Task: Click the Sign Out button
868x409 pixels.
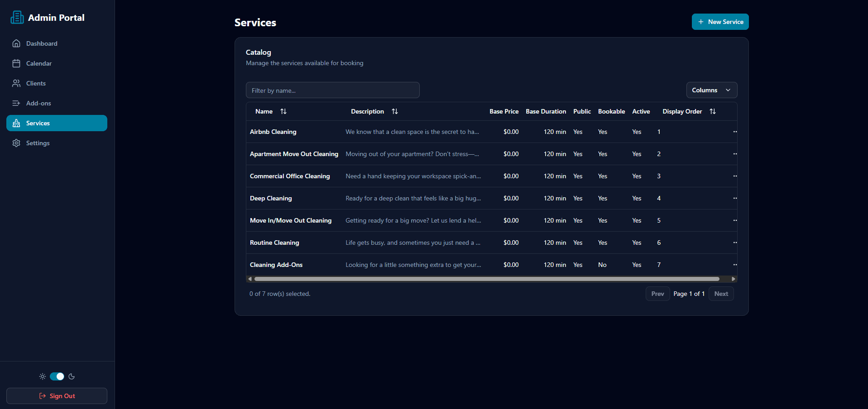Action: click(57, 395)
